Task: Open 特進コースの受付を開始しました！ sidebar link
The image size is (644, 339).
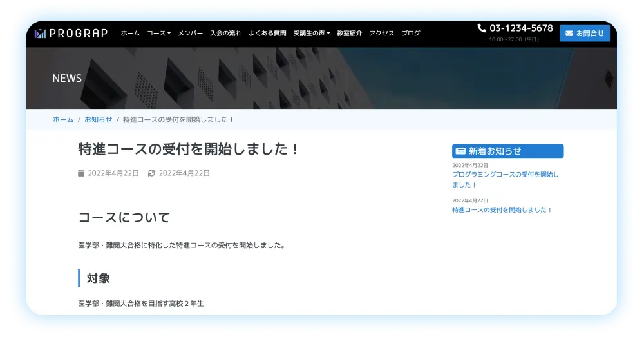Action: tap(502, 209)
